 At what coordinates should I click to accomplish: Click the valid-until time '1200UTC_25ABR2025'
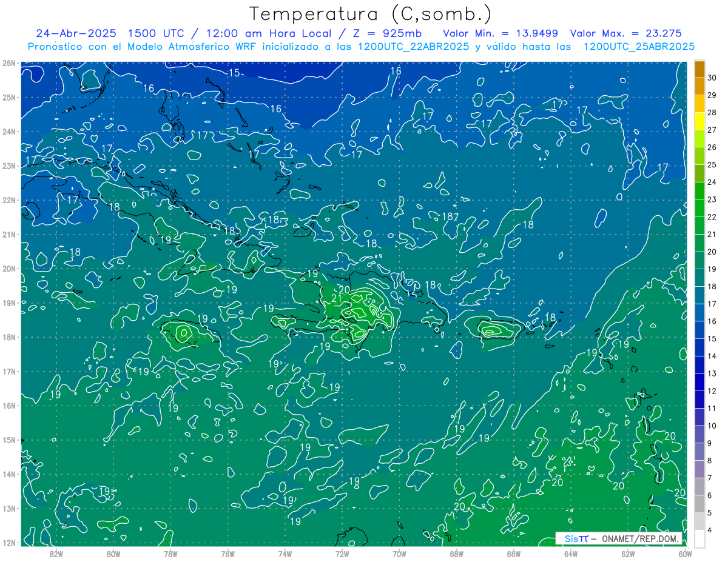click(x=639, y=47)
